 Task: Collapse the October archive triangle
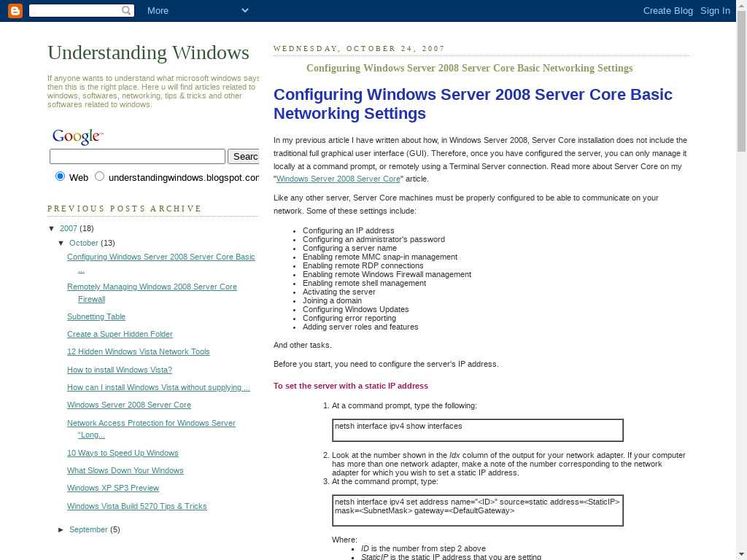[61, 243]
